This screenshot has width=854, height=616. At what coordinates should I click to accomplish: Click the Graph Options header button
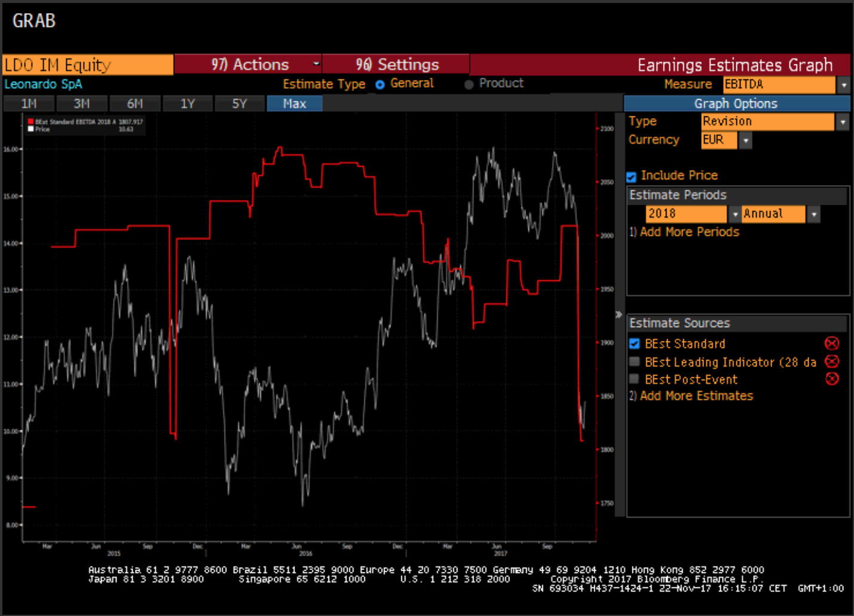736,103
